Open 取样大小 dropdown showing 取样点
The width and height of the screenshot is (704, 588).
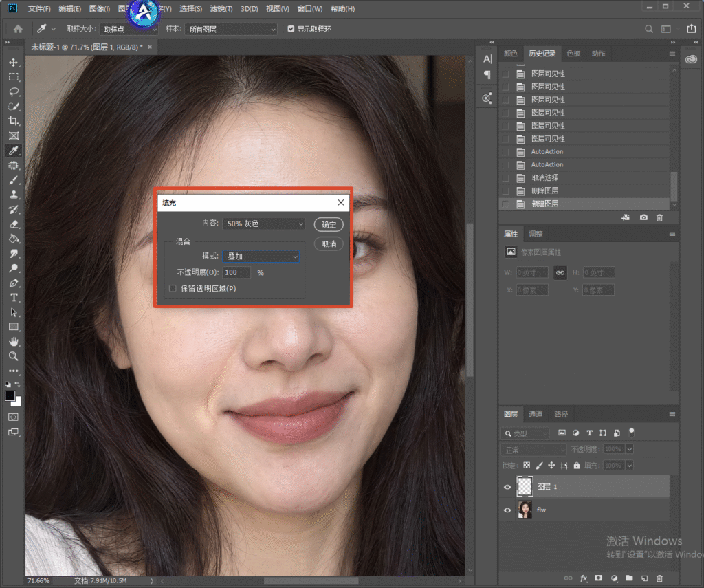coord(129,29)
